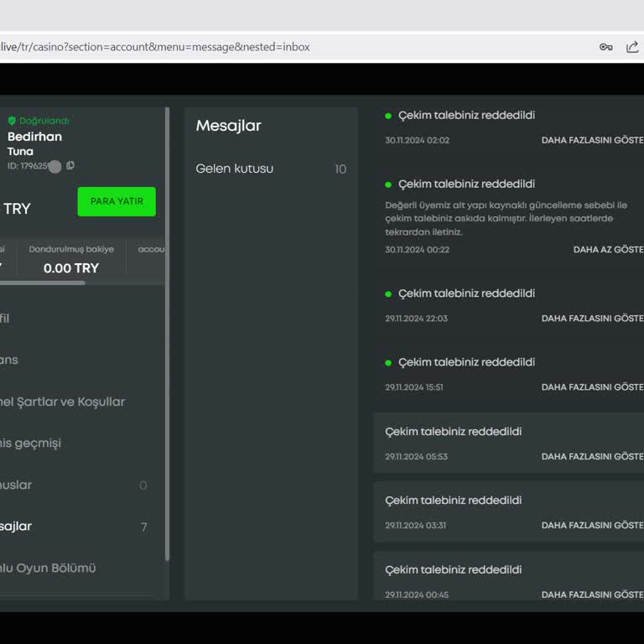Open Mesajlar in the account sidebar
The height and width of the screenshot is (644, 644).
[x=73, y=527]
